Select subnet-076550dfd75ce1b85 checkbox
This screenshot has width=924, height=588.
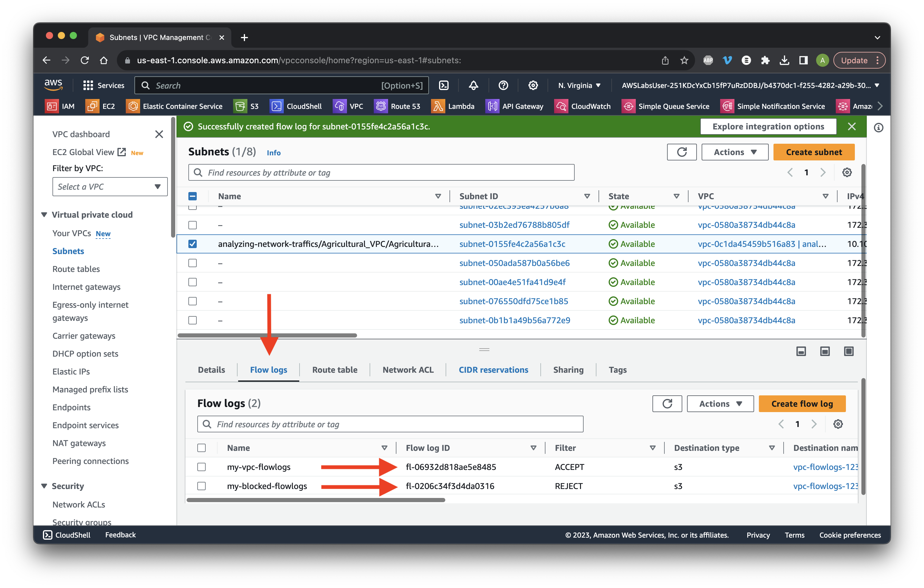click(193, 301)
